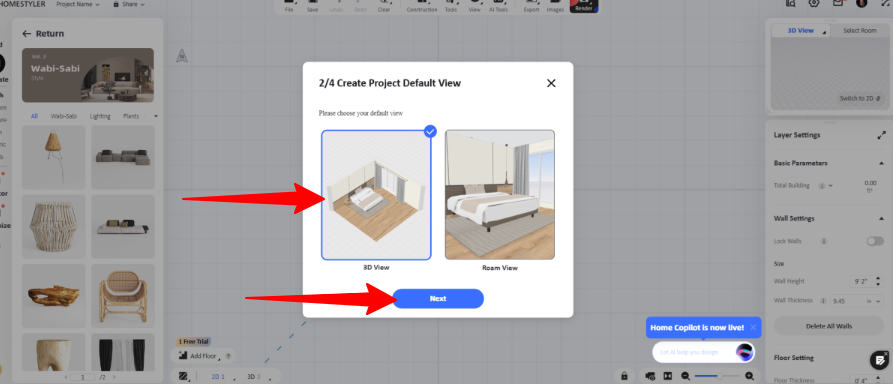Select the 3D View default option

[376, 195]
